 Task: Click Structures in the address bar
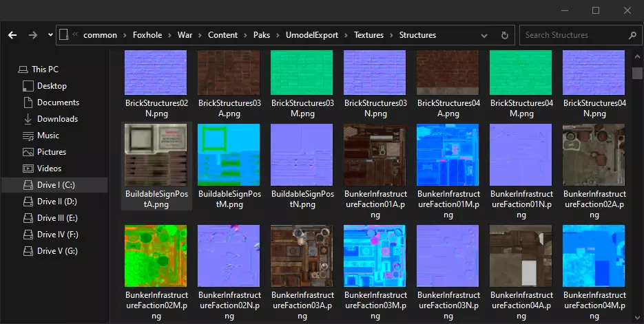[417, 35]
